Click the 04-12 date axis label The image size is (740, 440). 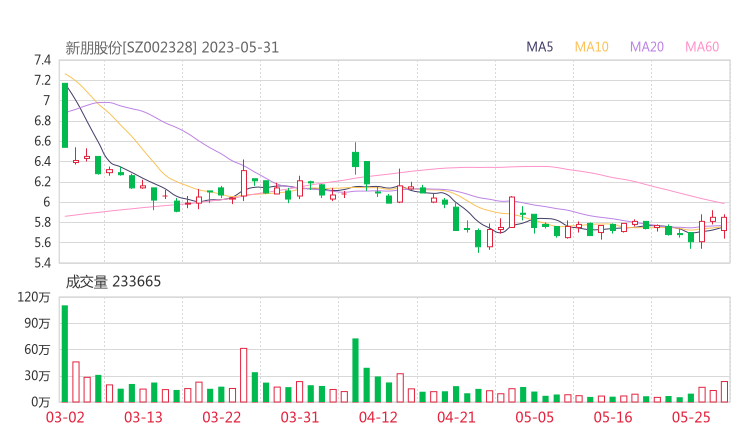[378, 417]
